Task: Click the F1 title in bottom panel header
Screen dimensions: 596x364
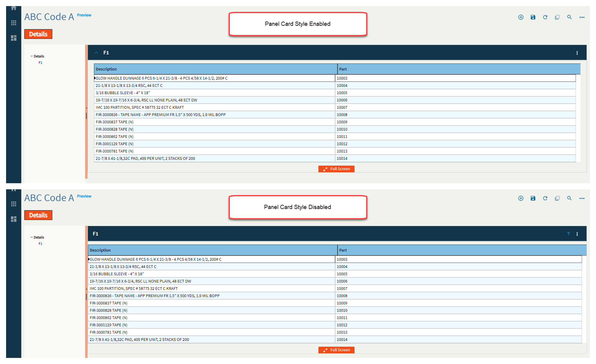Action: click(95, 234)
